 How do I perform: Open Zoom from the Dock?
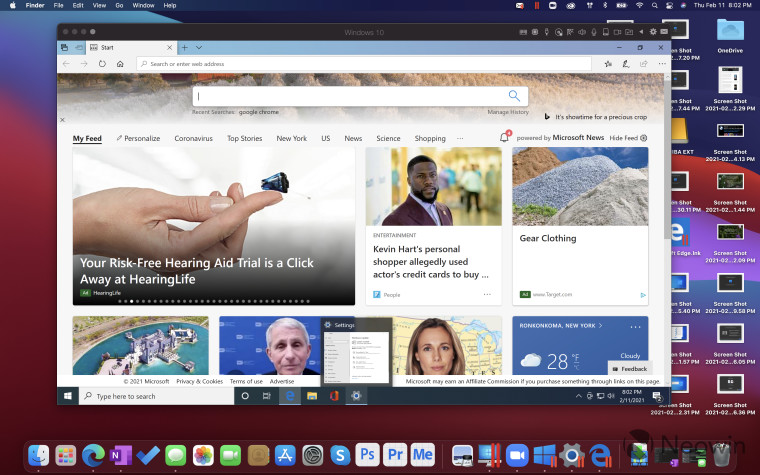pos(517,455)
